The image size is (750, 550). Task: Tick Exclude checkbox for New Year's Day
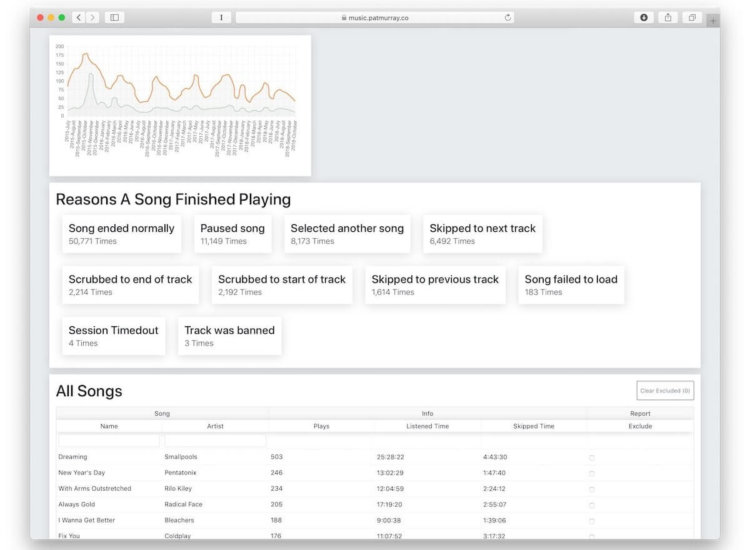click(592, 473)
